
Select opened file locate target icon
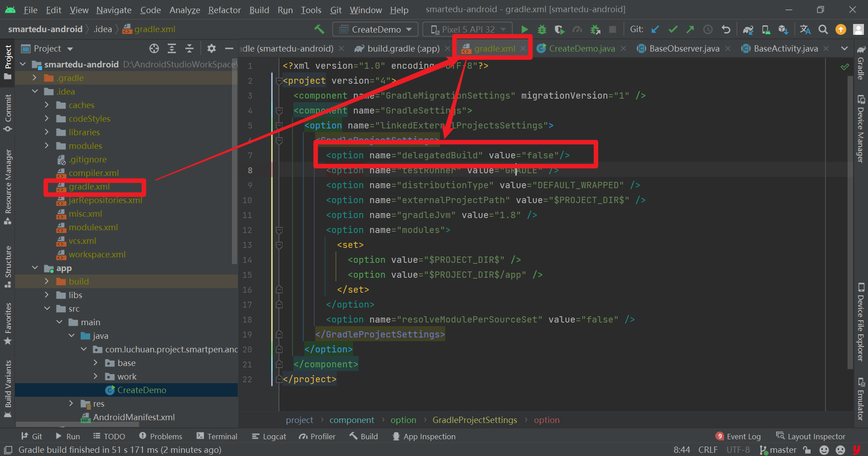154,48
